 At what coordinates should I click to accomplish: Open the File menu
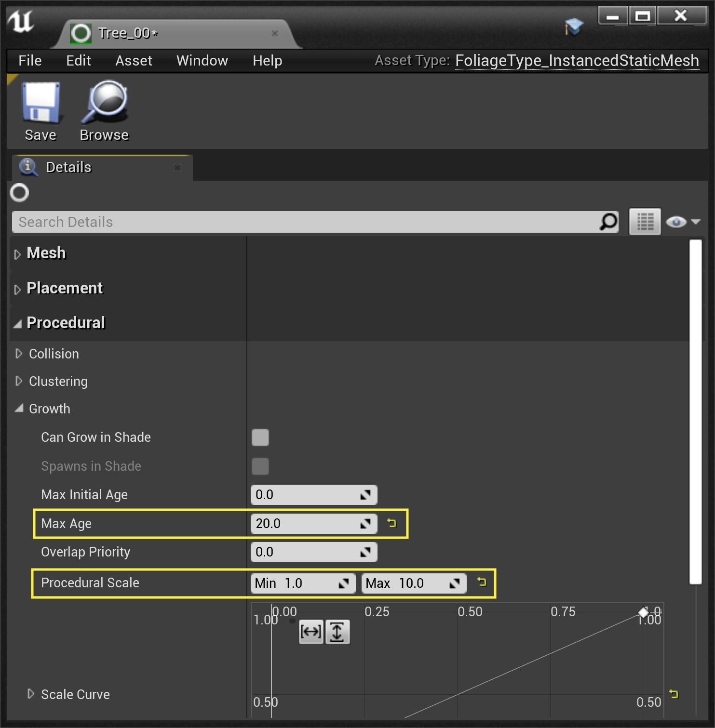(x=30, y=61)
